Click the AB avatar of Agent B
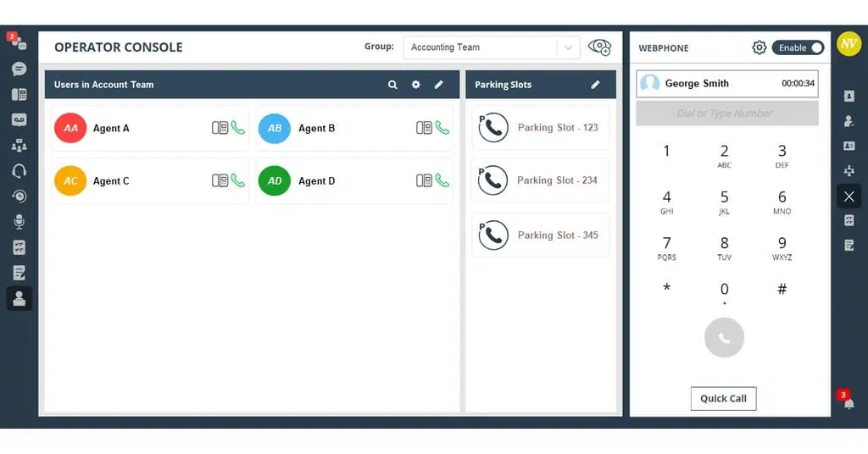 point(275,128)
